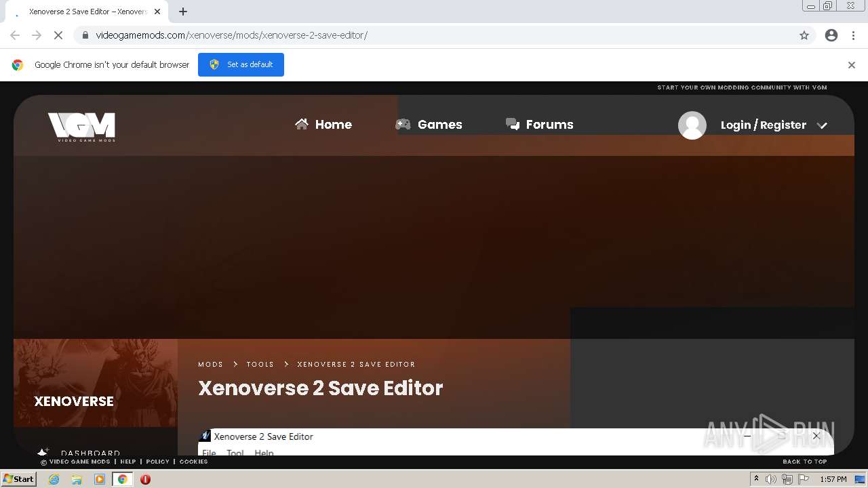The image size is (868, 488).
Task: Open Windows Media Player from taskbar
Action: pos(100,479)
